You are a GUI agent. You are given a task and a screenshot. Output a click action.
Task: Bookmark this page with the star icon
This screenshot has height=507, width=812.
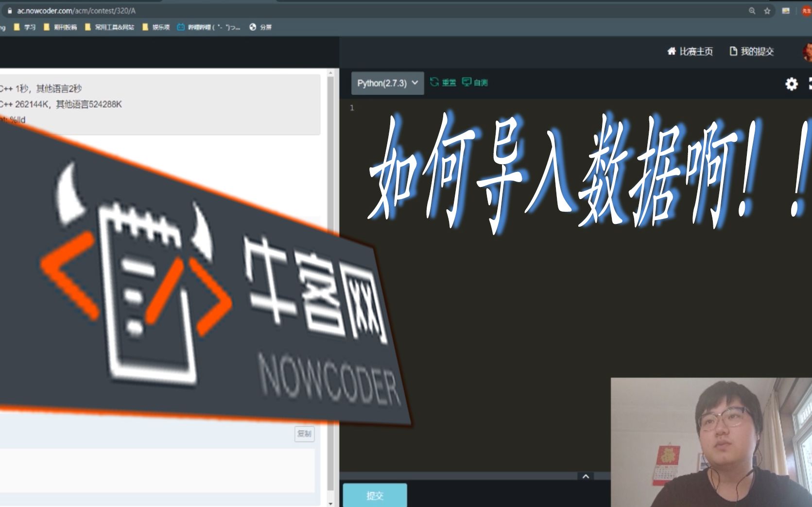tap(767, 11)
